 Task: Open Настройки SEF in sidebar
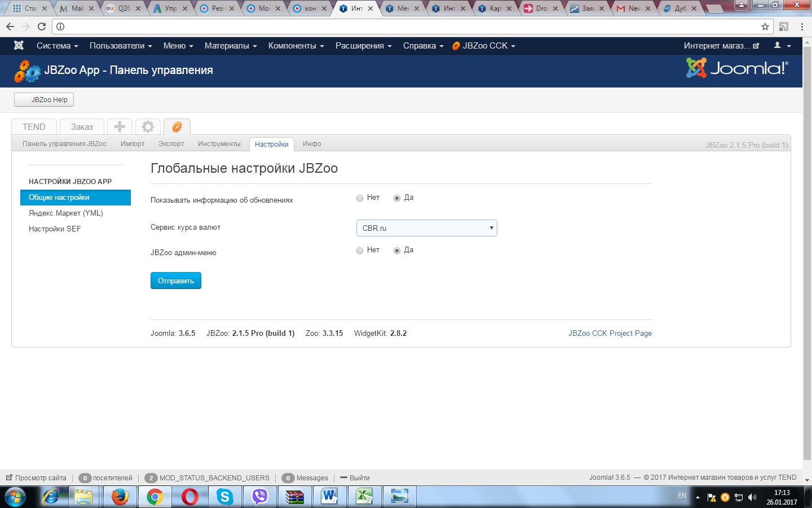[76, 229]
